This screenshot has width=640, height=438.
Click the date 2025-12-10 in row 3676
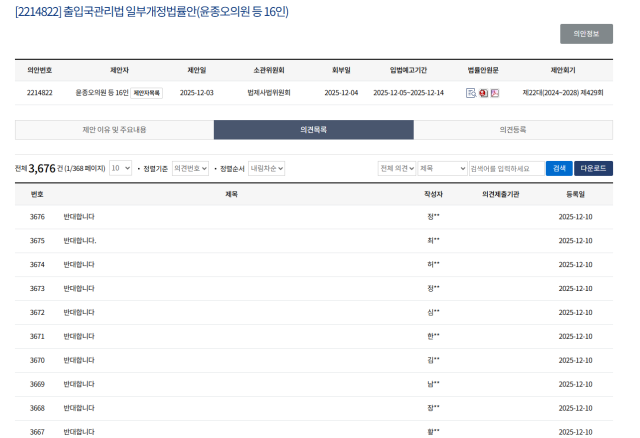[x=576, y=217]
